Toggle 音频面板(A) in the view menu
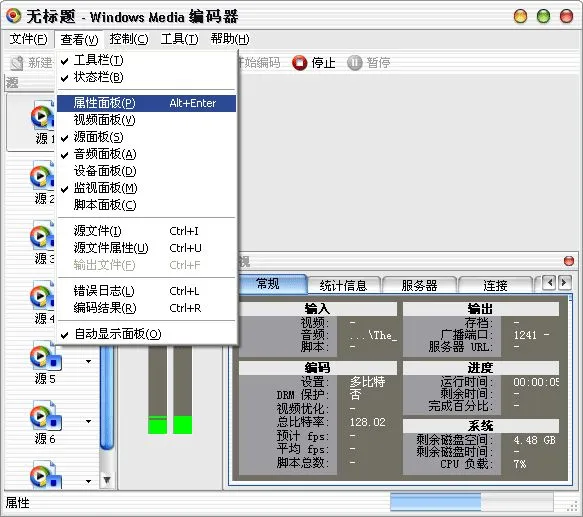Screen dimensions: 583x517 (x=146, y=154)
